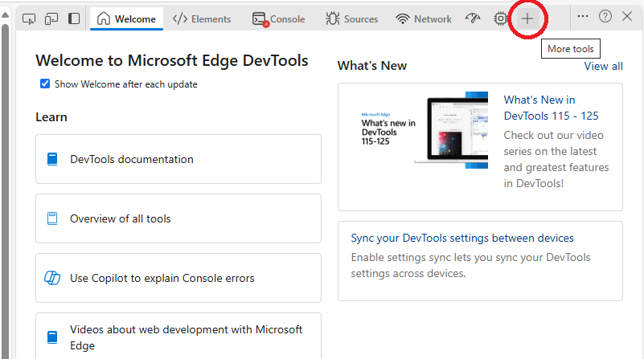Toggle the sidebar dock panel icon
The width and height of the screenshot is (644, 359).
74,18
